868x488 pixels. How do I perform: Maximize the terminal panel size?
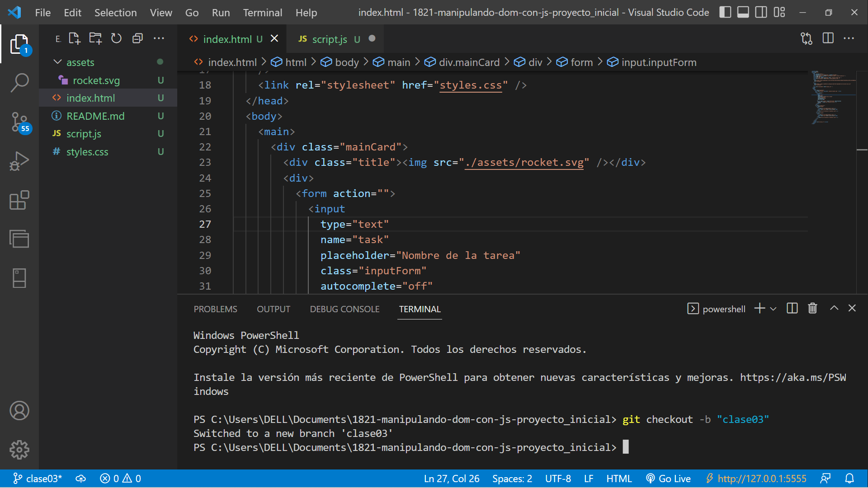point(834,308)
